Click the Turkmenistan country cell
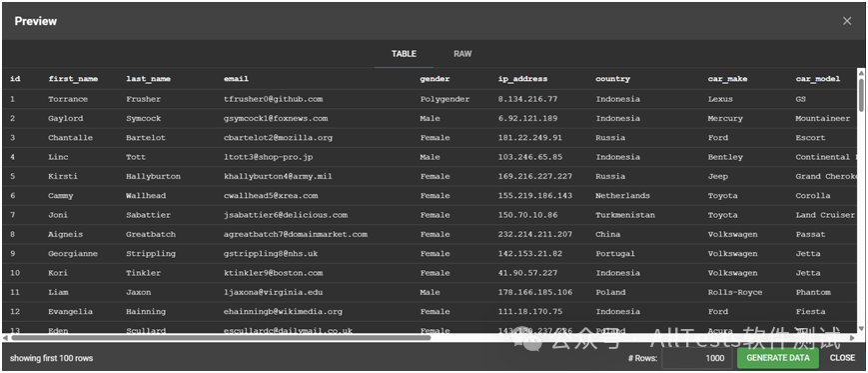The width and height of the screenshot is (868, 373). coord(625,215)
